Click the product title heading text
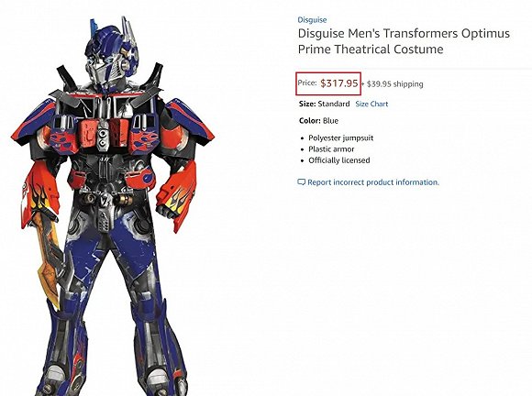This screenshot has width=532, height=396. coord(404,41)
